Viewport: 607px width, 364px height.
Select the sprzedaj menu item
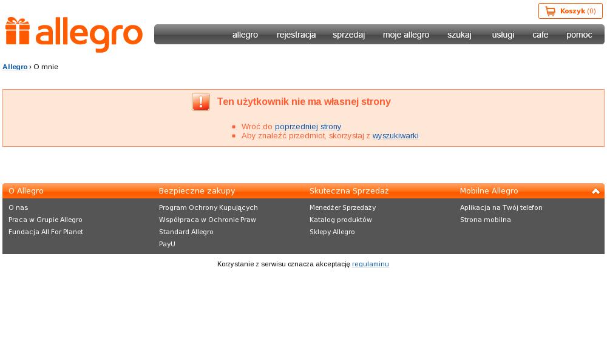(349, 35)
